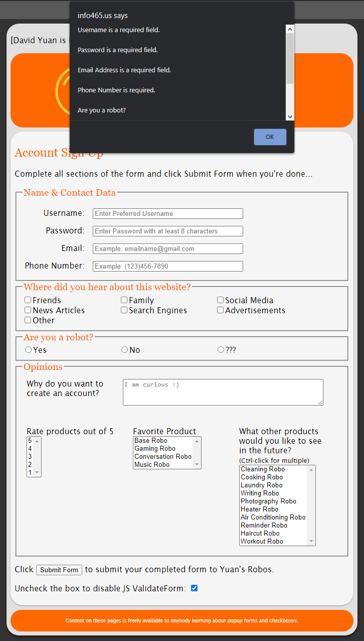Select the Yes robot radio button
Image resolution: width=364 pixels, height=641 pixels.
point(28,350)
